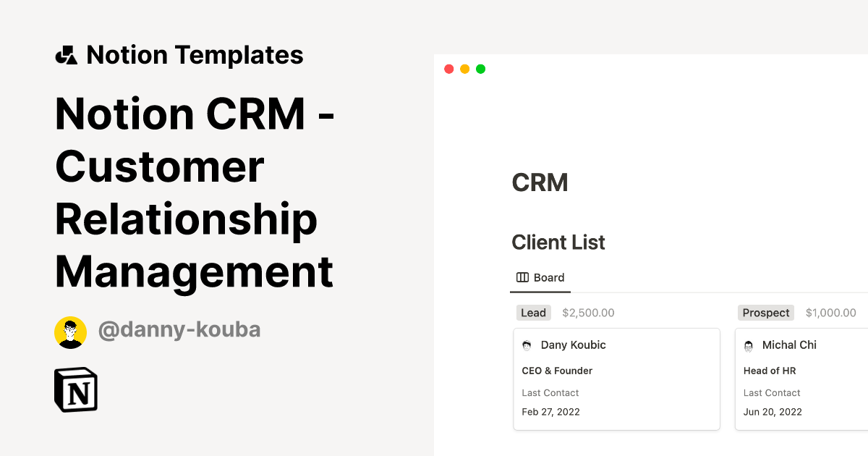The width and height of the screenshot is (868, 456).
Task: Select the Prospect status tag
Action: (x=765, y=312)
